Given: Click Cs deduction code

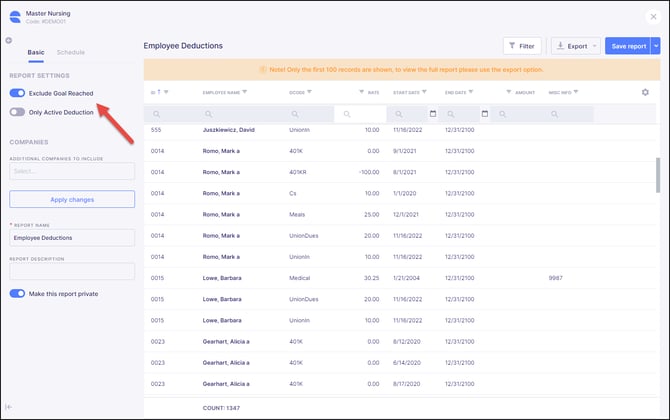Looking at the screenshot, I should click(293, 194).
